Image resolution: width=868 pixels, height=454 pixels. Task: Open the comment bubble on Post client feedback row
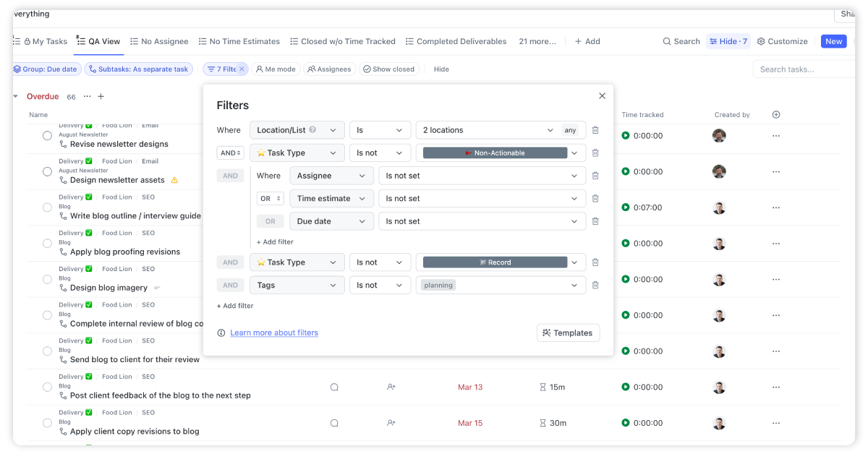(x=334, y=387)
